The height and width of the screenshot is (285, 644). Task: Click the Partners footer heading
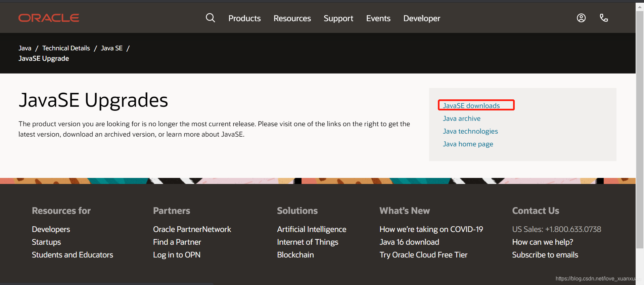click(x=172, y=210)
